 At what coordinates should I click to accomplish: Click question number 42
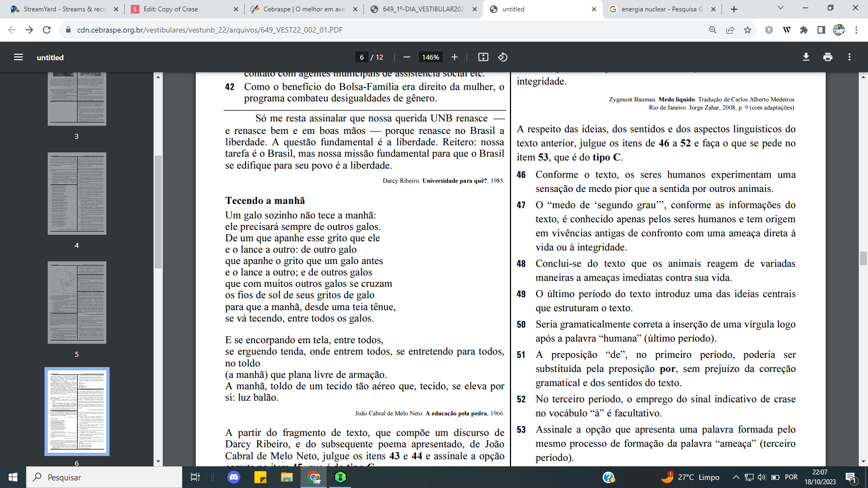click(x=230, y=87)
